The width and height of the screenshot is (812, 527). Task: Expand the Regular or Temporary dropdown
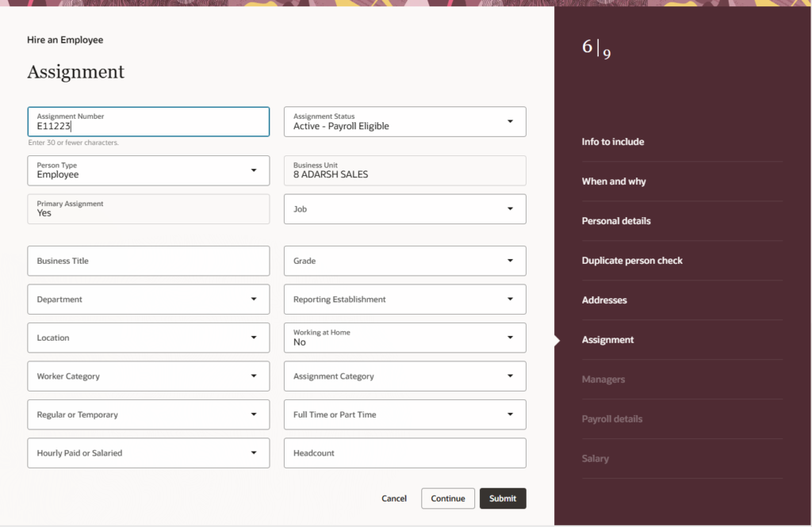point(148,414)
